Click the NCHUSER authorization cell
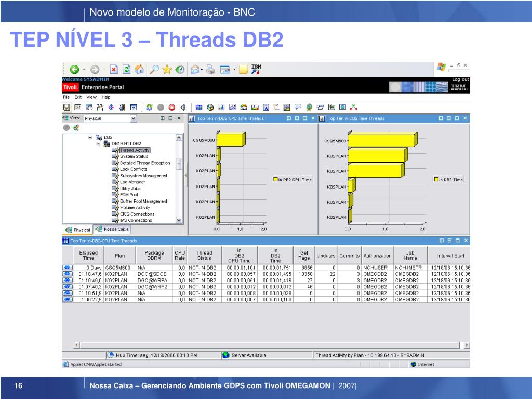The height and width of the screenshot is (399, 532). click(x=377, y=268)
